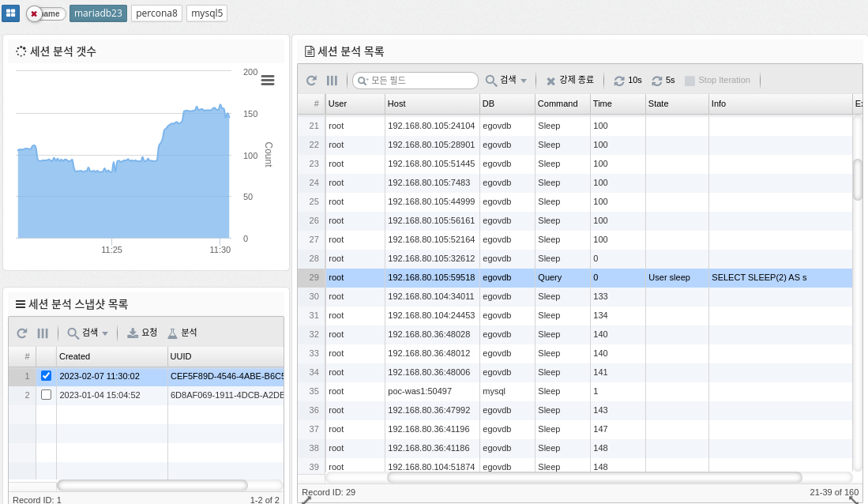Reload the snapshot list grid

click(22, 333)
